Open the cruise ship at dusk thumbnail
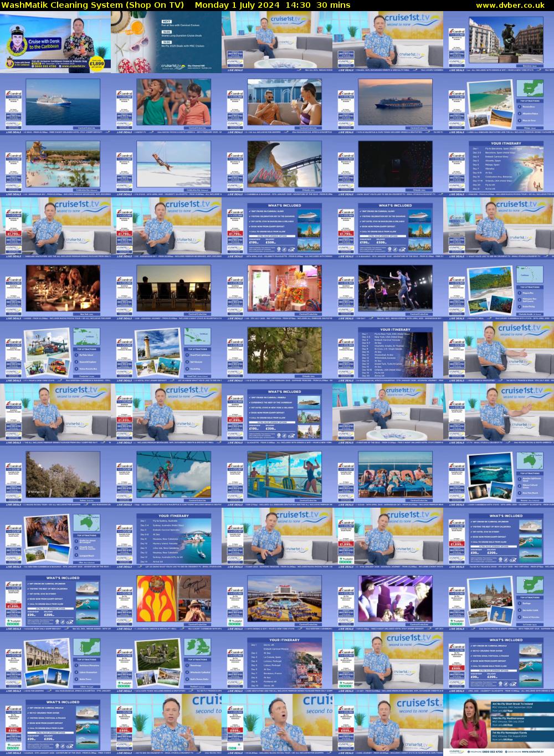 pyautogui.click(x=388, y=104)
